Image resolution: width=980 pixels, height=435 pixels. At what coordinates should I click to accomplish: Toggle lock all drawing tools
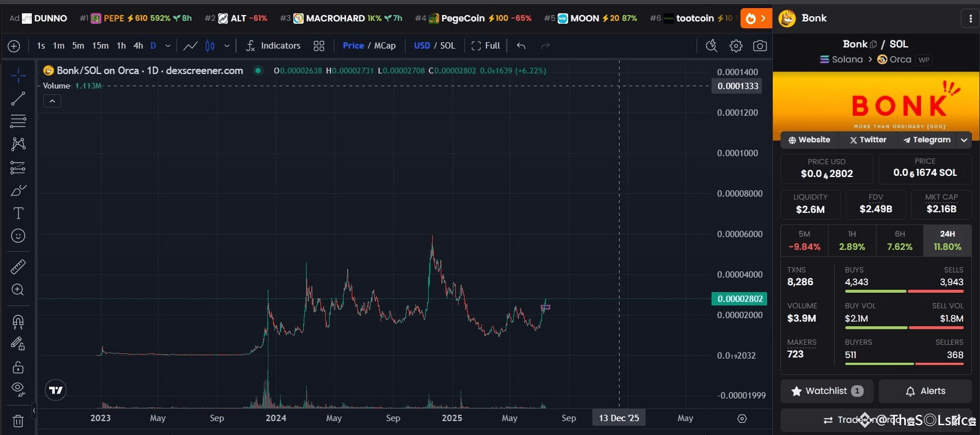point(18,367)
